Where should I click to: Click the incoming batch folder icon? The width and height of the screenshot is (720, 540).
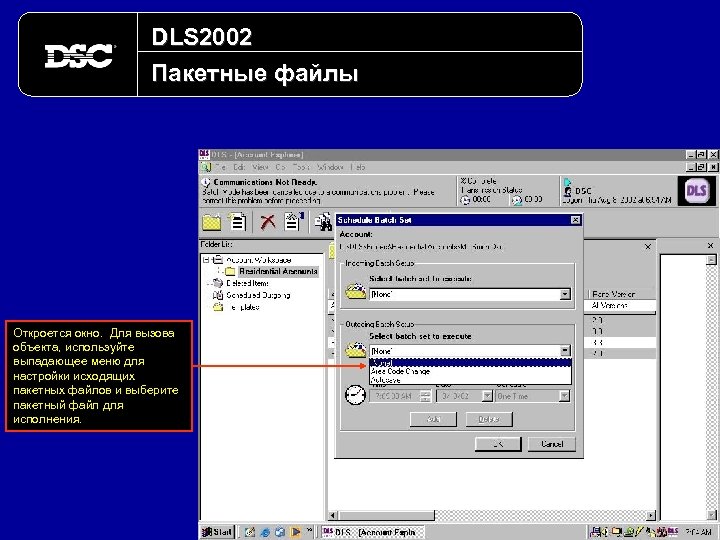click(355, 291)
